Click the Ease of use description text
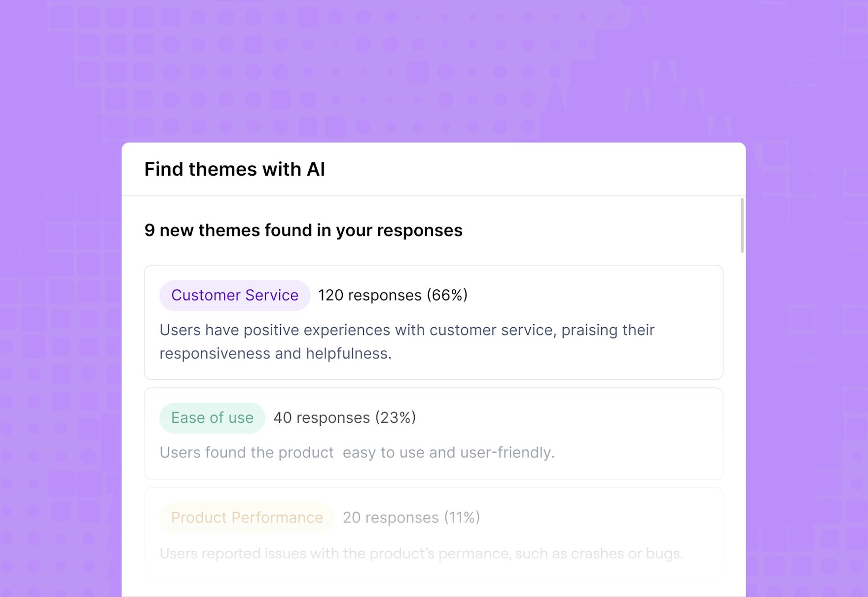868x597 pixels. (357, 452)
